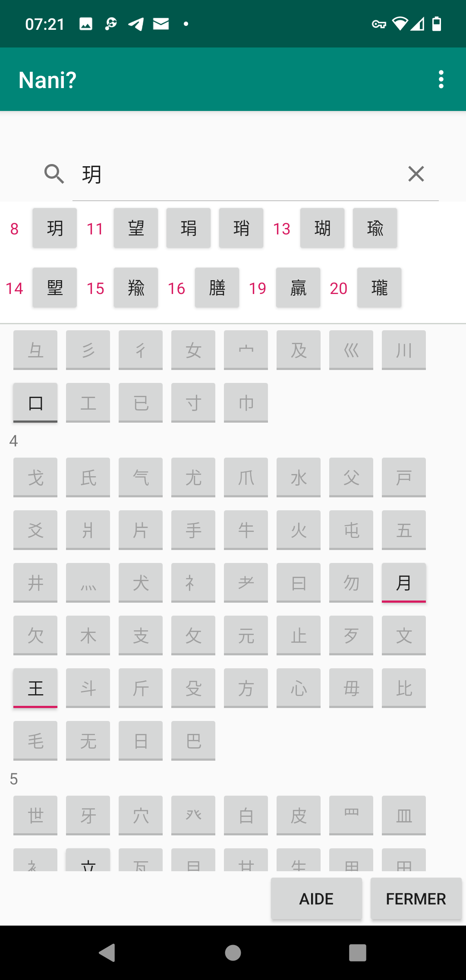Select the 望 kanji result
The image size is (466, 980).
pyautogui.click(x=136, y=228)
